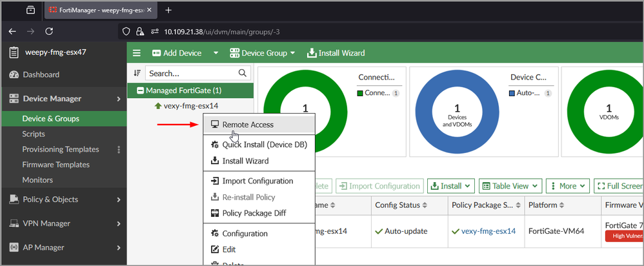The height and width of the screenshot is (266, 644).
Task: Open the vexy-fmg-esx14 policy package link
Action: (x=488, y=230)
